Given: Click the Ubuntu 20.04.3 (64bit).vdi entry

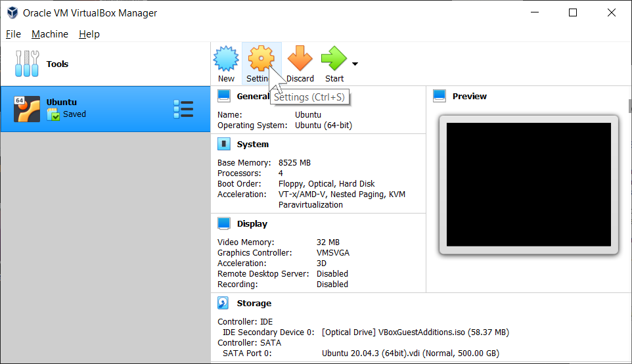Looking at the screenshot, I should tap(411, 353).
